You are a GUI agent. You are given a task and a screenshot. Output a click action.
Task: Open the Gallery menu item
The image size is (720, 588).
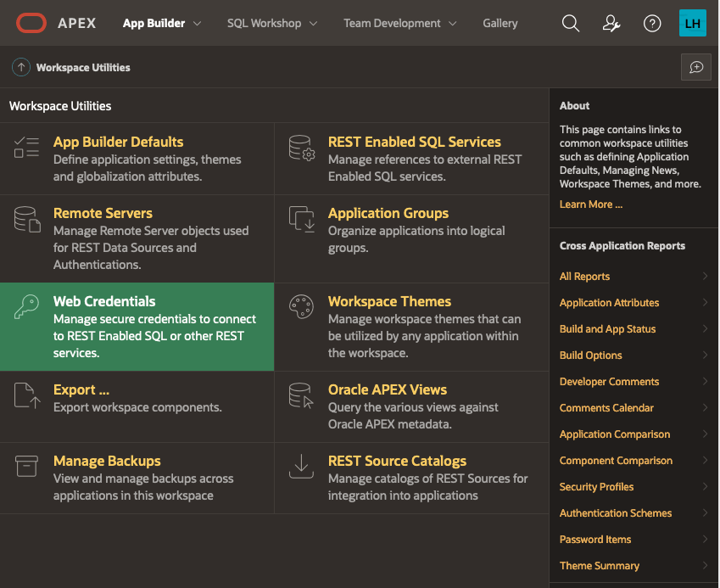pos(500,23)
